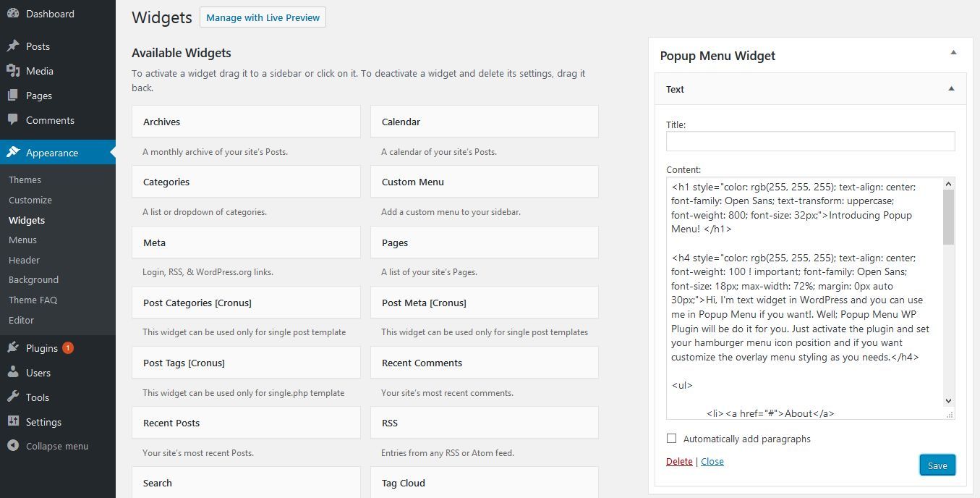The height and width of the screenshot is (498, 980).
Task: Click the Comments speech bubble icon
Action: coord(13,120)
